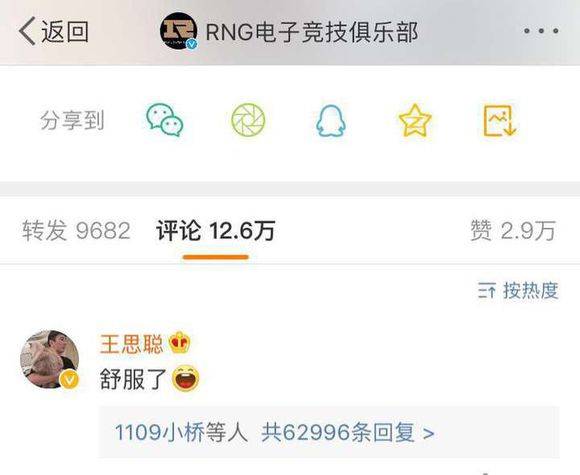The width and height of the screenshot is (580, 475).
Task: Select the 评论 12.6万 tab
Action: [x=216, y=230]
